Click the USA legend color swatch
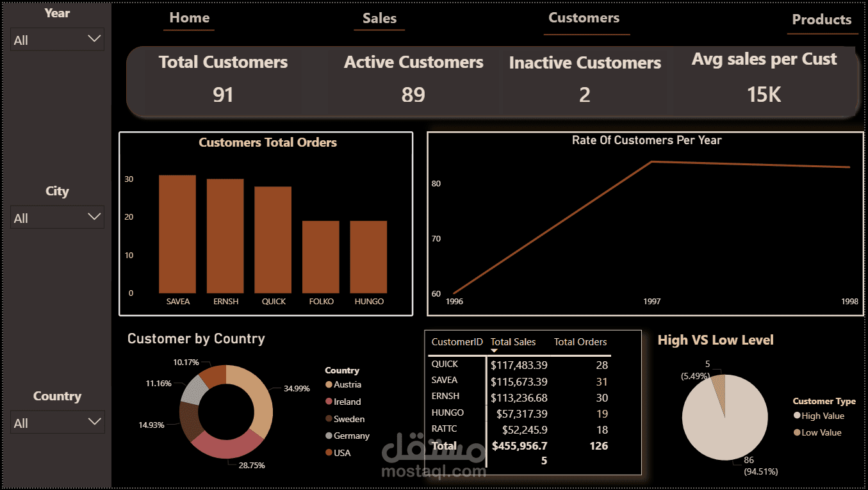Image resolution: width=868 pixels, height=490 pixels. pos(329,453)
